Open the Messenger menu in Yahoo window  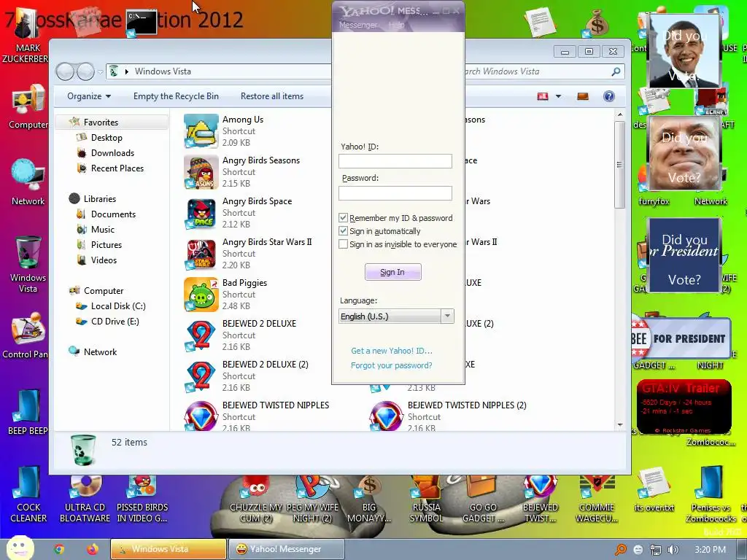[357, 25]
